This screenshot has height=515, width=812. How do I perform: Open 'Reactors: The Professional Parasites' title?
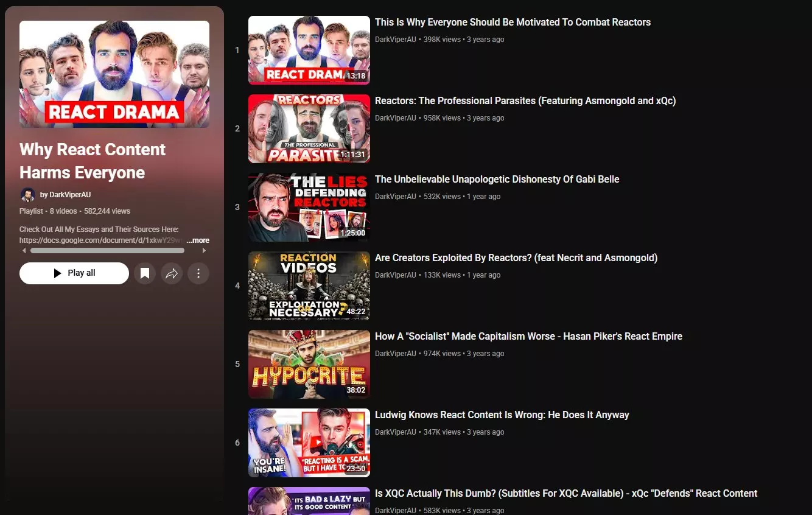(525, 100)
